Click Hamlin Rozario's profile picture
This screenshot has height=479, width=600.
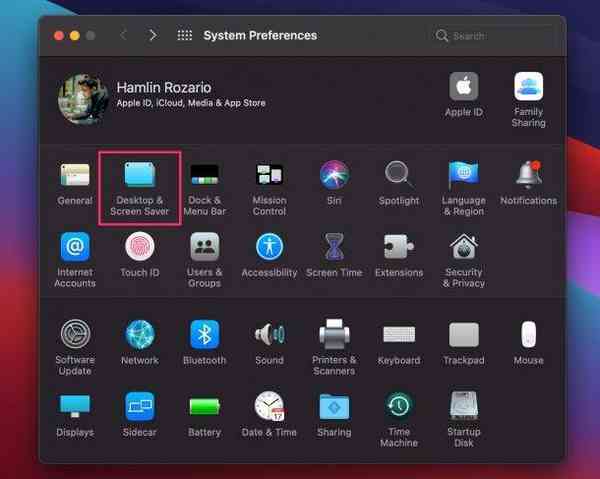83,99
